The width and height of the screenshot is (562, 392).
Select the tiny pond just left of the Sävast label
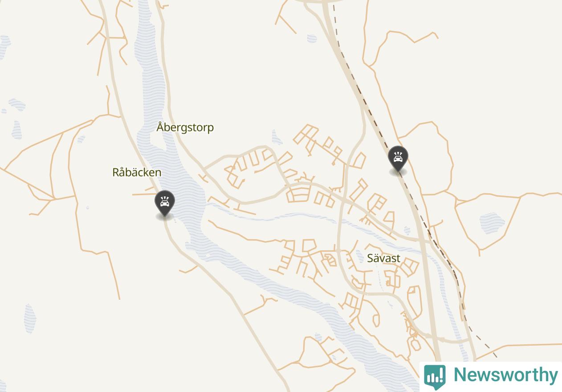pyautogui.click(x=360, y=256)
